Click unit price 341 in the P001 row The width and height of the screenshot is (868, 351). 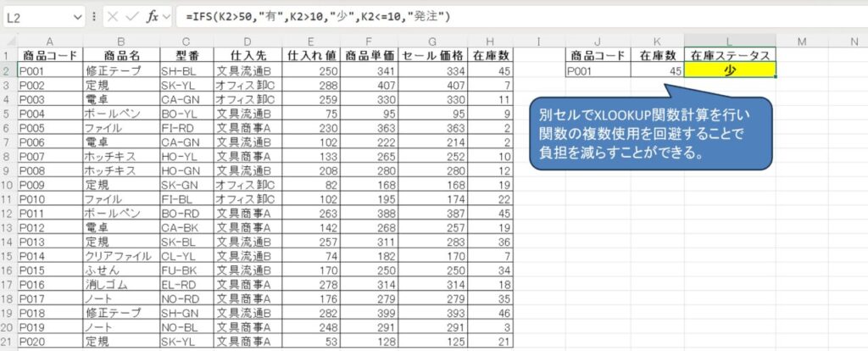coord(370,70)
